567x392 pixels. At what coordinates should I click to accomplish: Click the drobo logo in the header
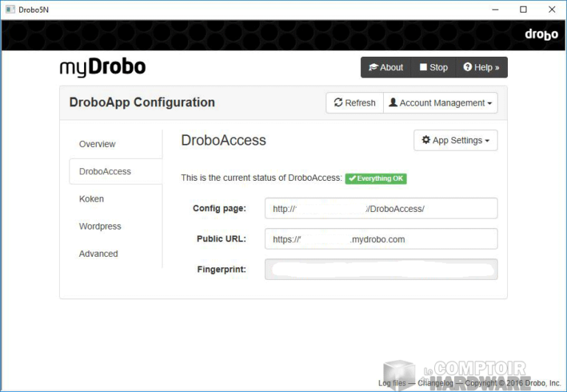click(541, 34)
